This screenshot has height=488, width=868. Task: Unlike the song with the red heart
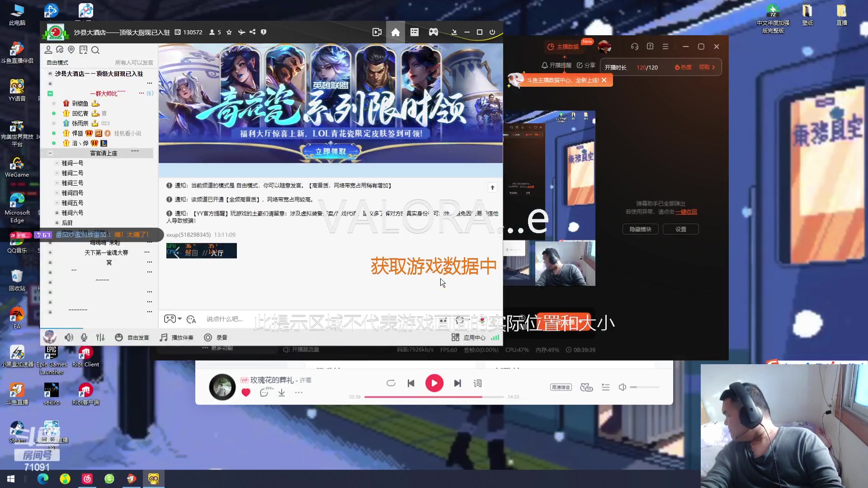[246, 392]
